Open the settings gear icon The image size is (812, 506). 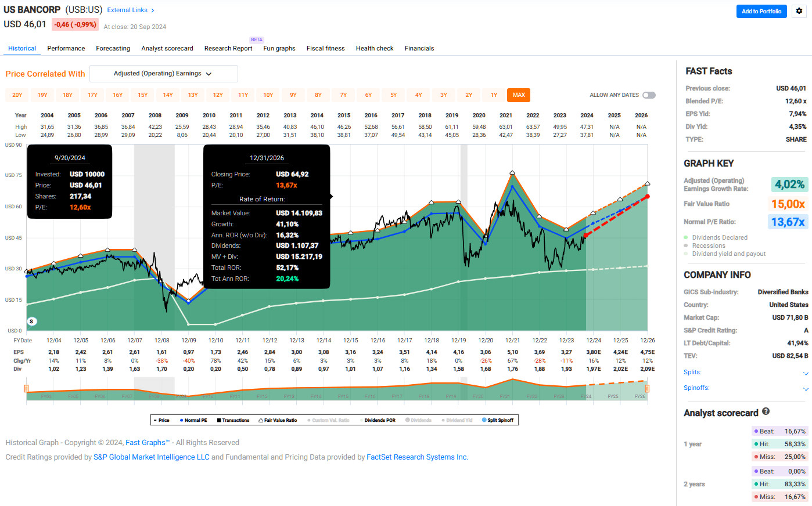pos(799,11)
